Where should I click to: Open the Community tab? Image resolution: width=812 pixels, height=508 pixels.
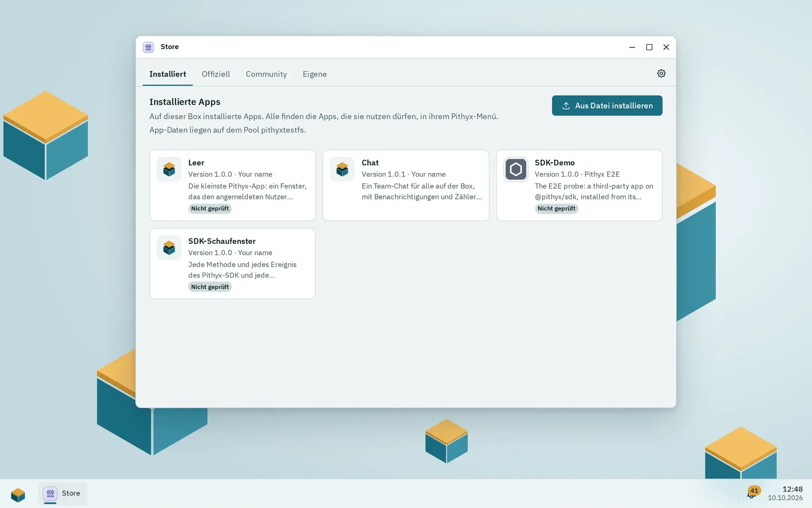266,74
